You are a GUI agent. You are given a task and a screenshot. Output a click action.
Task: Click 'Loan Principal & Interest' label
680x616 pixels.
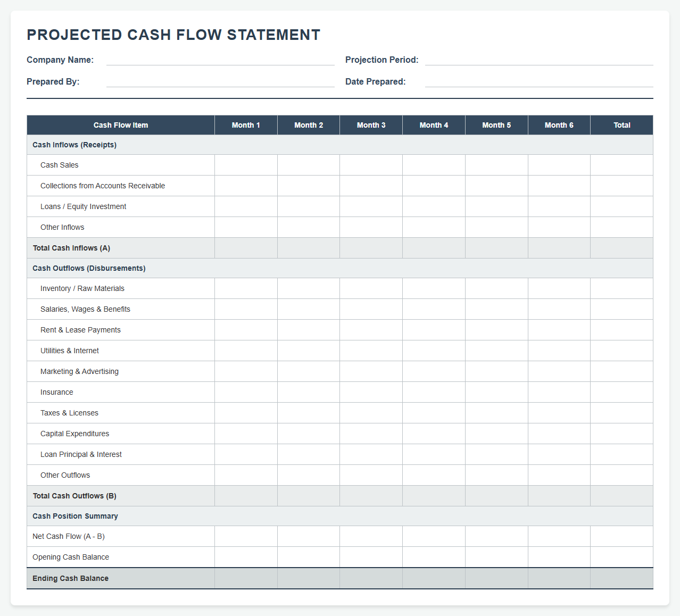coord(81,454)
